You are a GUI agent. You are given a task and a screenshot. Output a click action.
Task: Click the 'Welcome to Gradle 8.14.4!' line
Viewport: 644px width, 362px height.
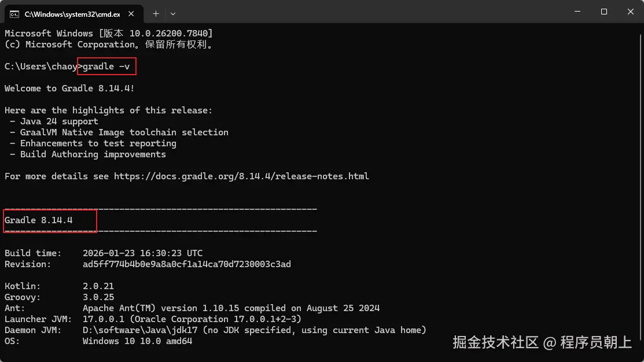(x=69, y=88)
